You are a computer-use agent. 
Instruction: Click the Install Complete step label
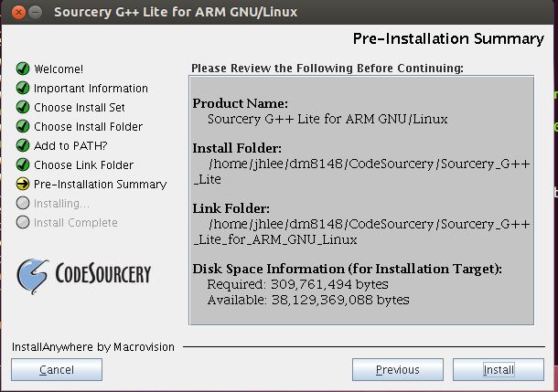pyautogui.click(x=75, y=223)
